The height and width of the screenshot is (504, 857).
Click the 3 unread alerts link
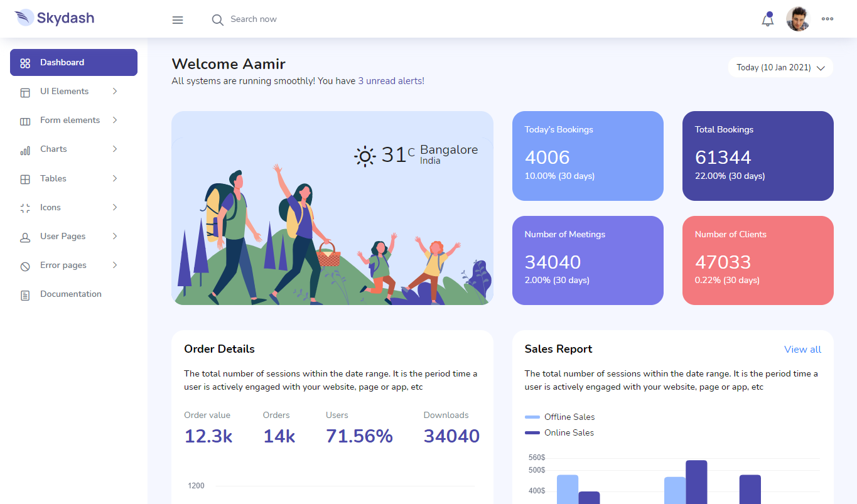[391, 81]
